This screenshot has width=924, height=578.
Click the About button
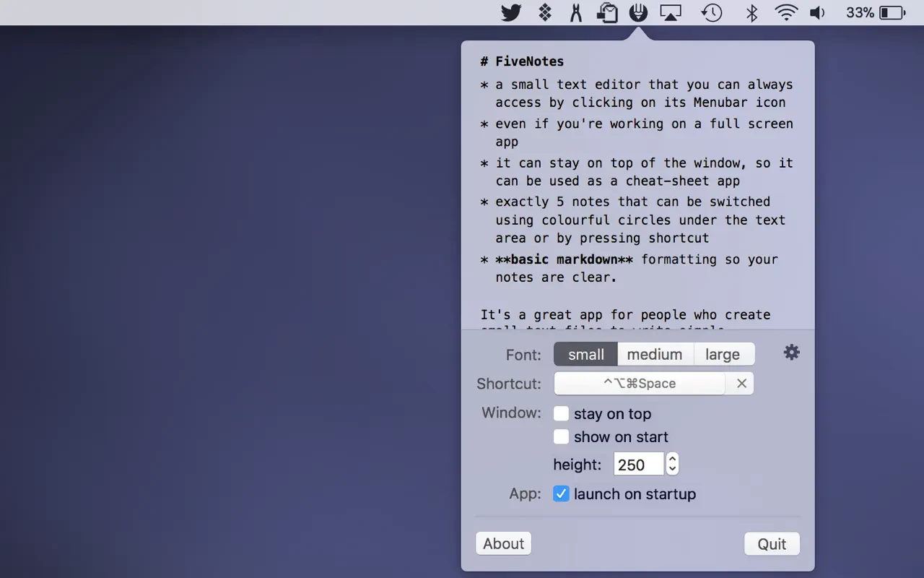coord(503,544)
